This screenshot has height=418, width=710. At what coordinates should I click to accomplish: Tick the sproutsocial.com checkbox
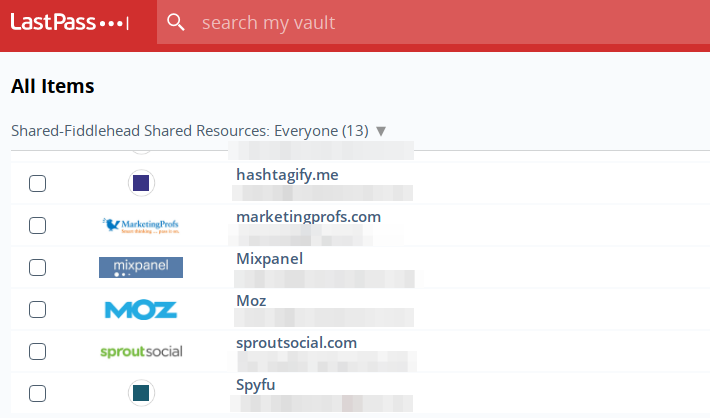(38, 351)
